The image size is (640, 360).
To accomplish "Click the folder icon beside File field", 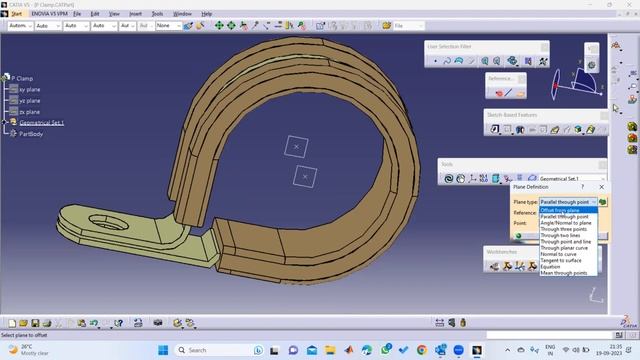I will tap(387, 26).
